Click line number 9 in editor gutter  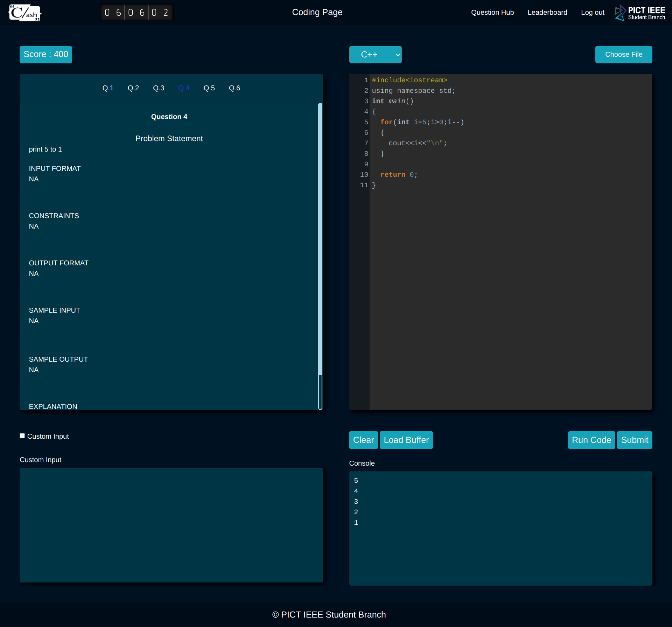[366, 164]
